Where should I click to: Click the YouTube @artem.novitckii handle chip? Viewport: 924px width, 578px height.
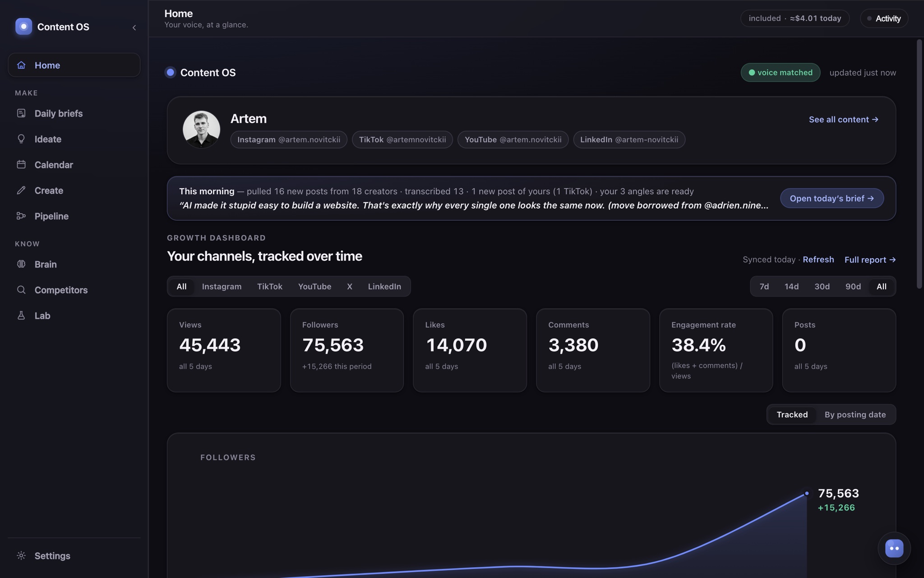click(513, 140)
